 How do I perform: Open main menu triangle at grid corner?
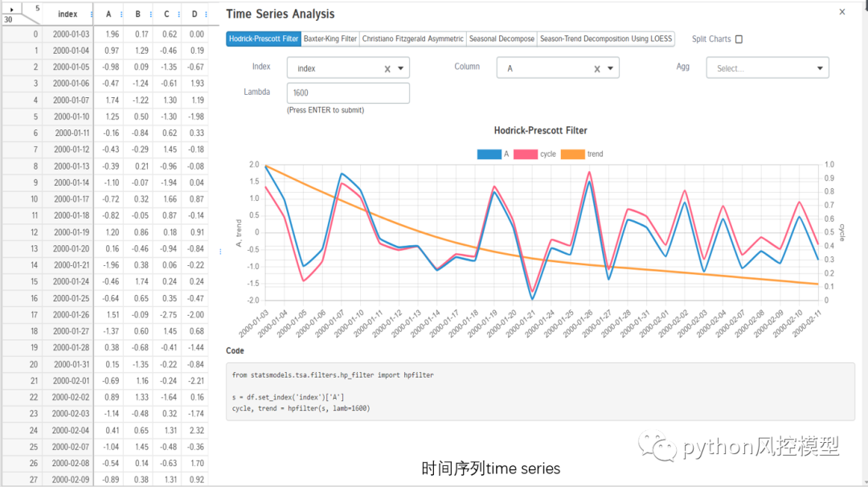coord(11,9)
